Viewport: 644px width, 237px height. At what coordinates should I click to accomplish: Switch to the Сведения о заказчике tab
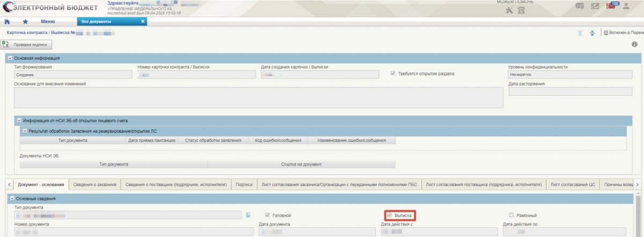tap(95, 184)
